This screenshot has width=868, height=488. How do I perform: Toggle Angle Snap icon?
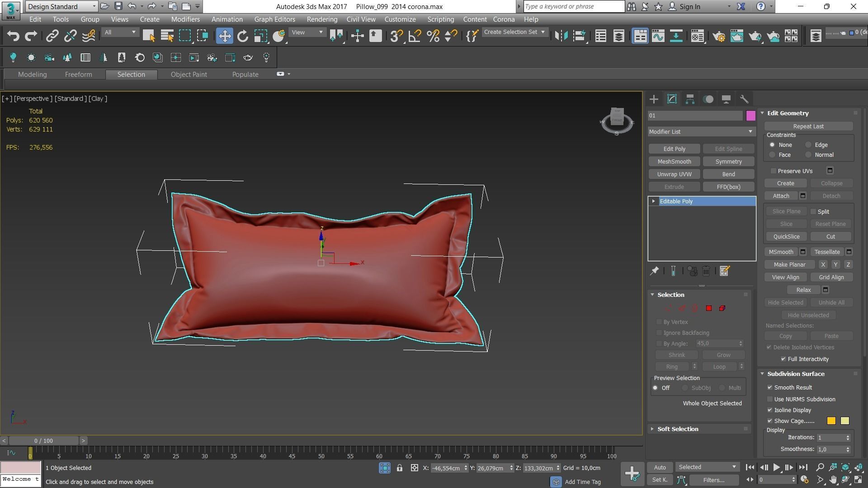(415, 36)
